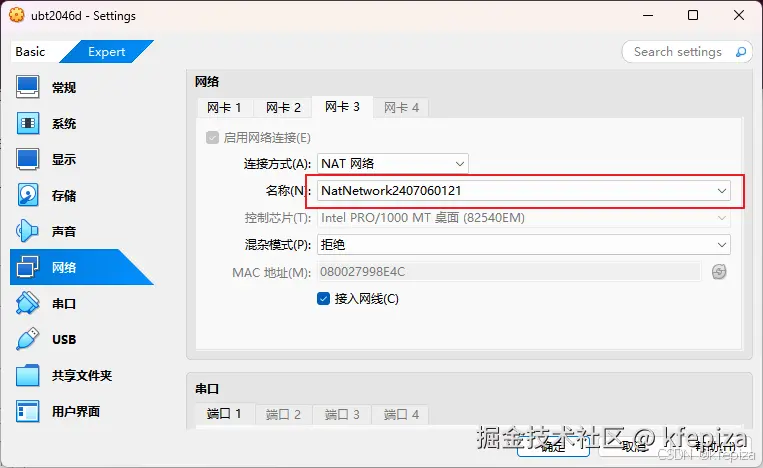
Task: Click the 取消 (Cancel) button
Action: click(634, 446)
